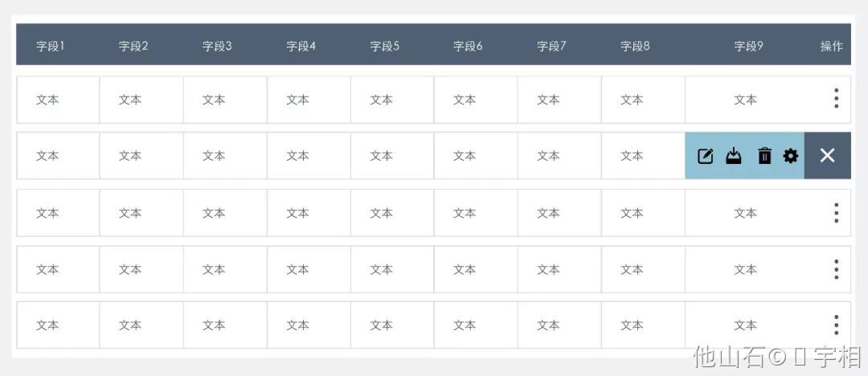Click the edit pencil icon in row two
The width and height of the screenshot is (868, 376).
706,156
